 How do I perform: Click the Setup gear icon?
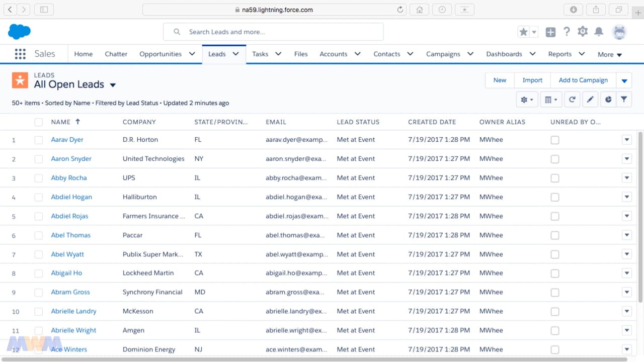tap(583, 32)
